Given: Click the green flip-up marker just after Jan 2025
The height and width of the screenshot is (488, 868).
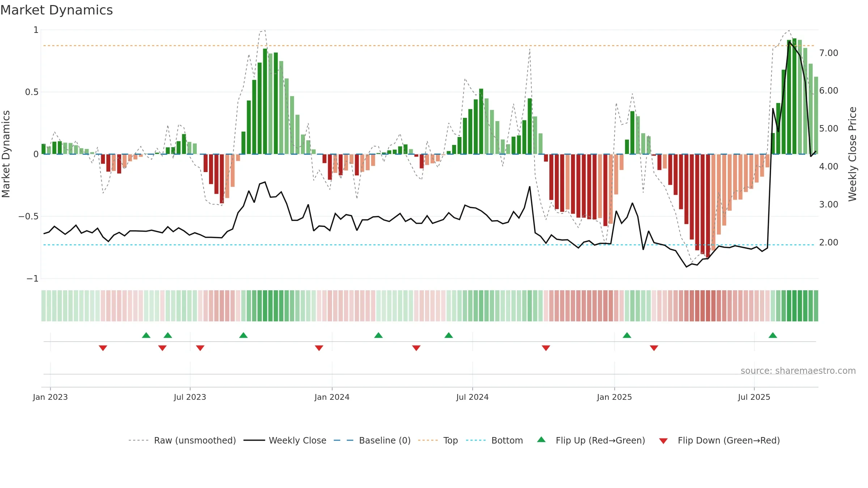Looking at the screenshot, I should point(627,335).
